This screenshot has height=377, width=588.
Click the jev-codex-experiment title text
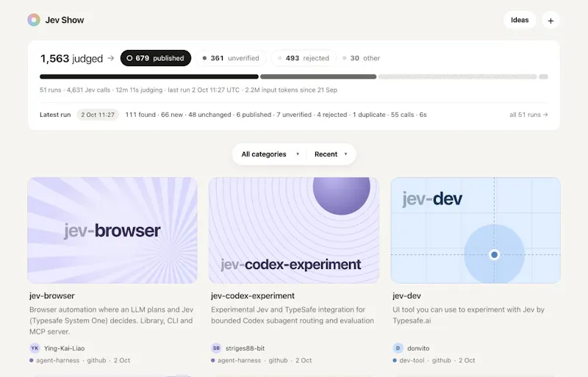[253, 295]
